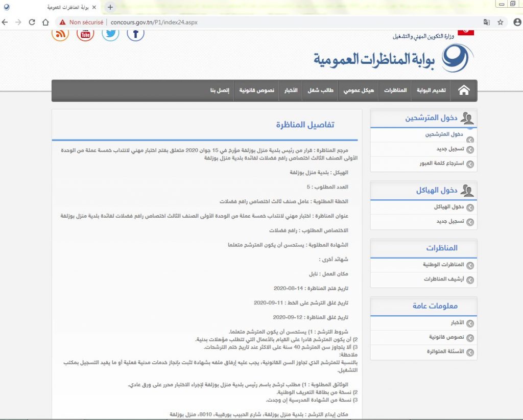Click the تفاصيل المناظرة heading
Screen dimensions: 523x420
tap(305, 125)
